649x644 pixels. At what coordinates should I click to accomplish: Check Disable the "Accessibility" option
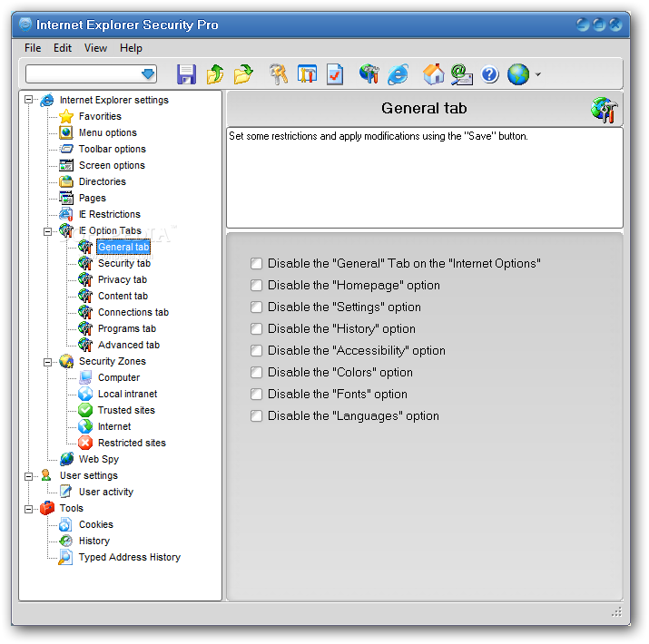pyautogui.click(x=256, y=351)
